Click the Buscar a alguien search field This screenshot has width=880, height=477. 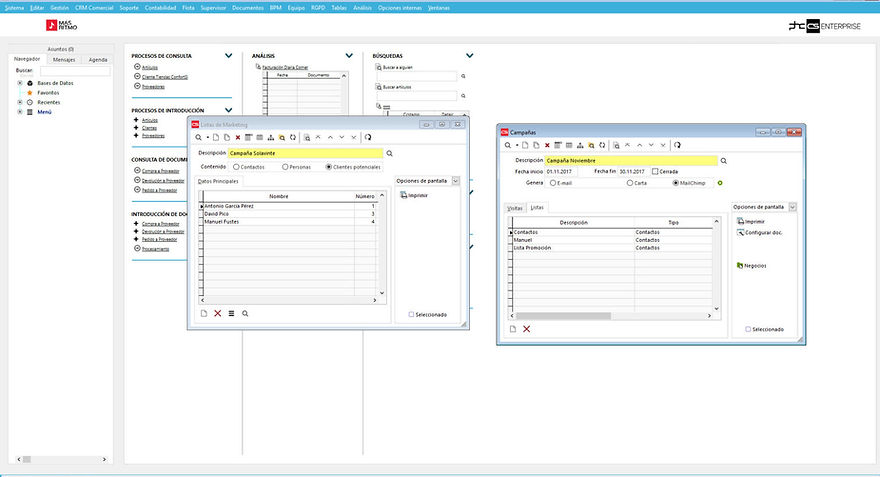417,76
